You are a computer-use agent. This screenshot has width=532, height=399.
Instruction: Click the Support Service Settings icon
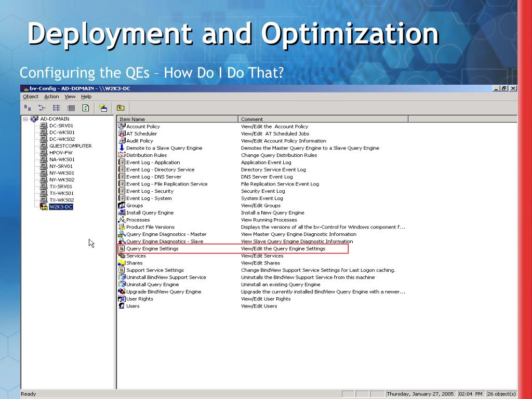122,270
